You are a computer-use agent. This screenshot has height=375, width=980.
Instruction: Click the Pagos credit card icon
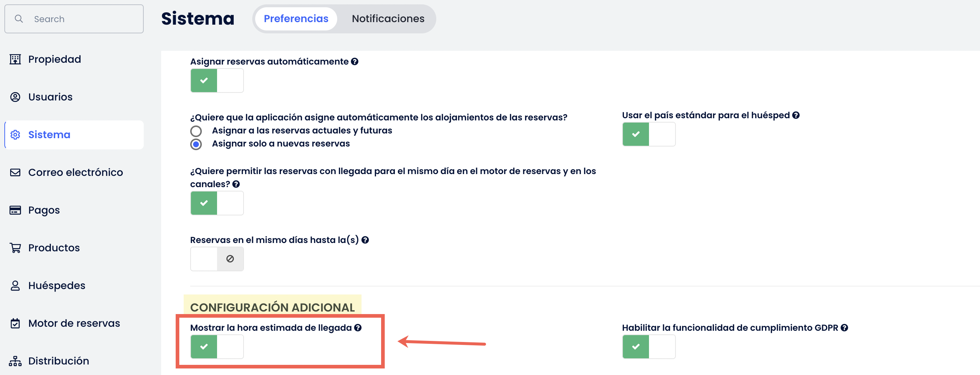tap(15, 210)
